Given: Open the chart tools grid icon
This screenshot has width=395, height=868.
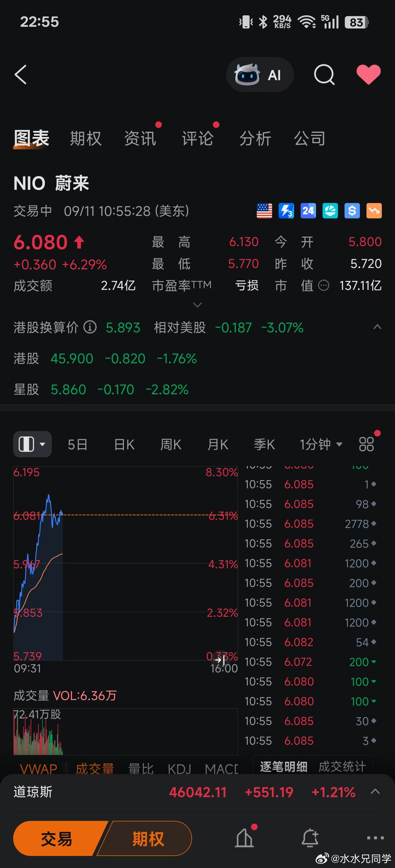Looking at the screenshot, I should (x=366, y=444).
